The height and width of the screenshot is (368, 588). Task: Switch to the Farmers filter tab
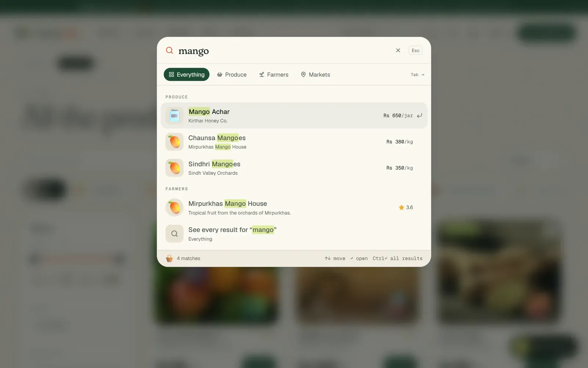(x=274, y=74)
